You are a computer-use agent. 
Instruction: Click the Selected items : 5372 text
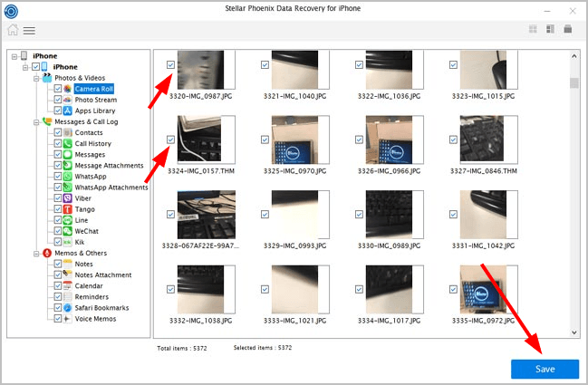click(263, 348)
